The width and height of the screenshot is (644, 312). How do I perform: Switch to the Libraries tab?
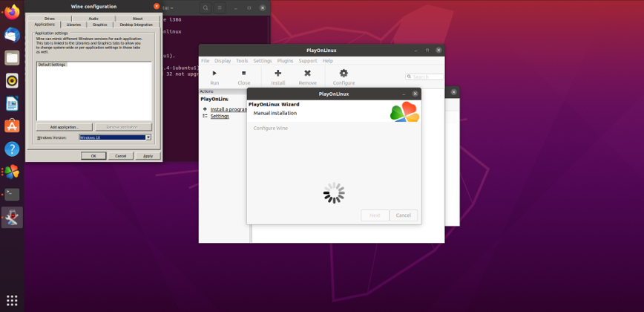[x=73, y=25]
